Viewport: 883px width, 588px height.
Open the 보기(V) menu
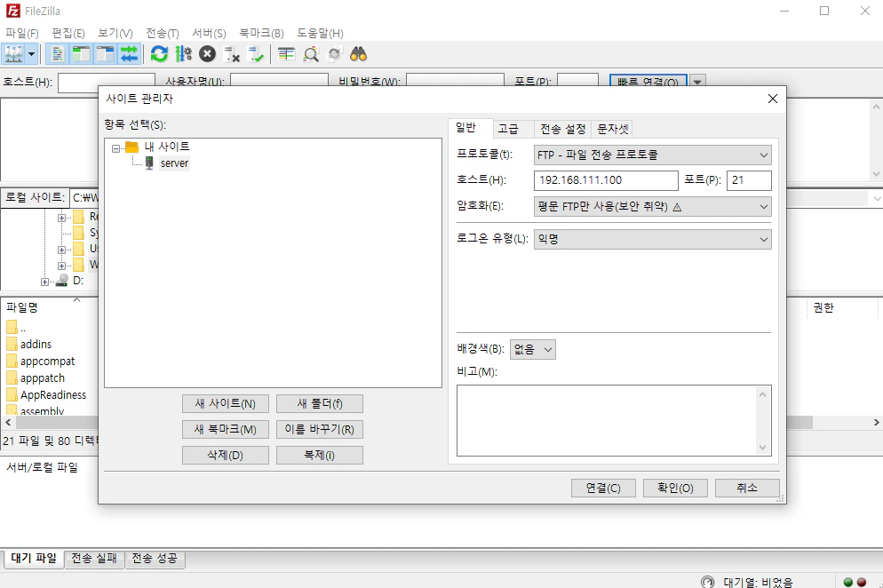115,33
